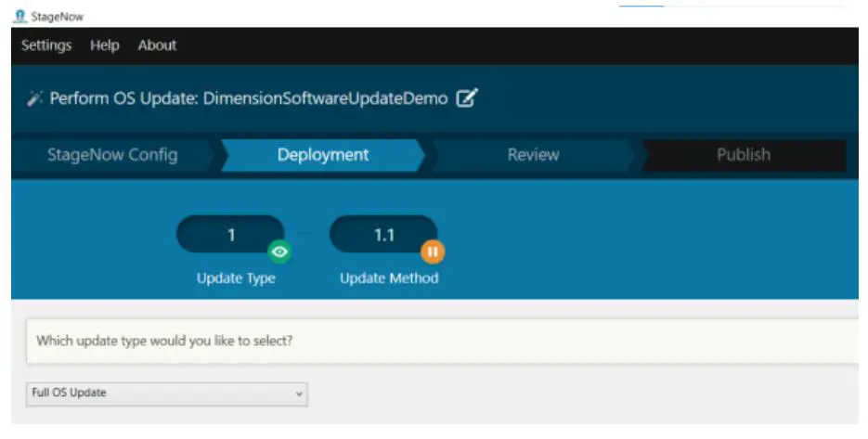Select step 1.1 Update Method pill
Image resolution: width=868 pixels, height=439 pixels.
[383, 235]
